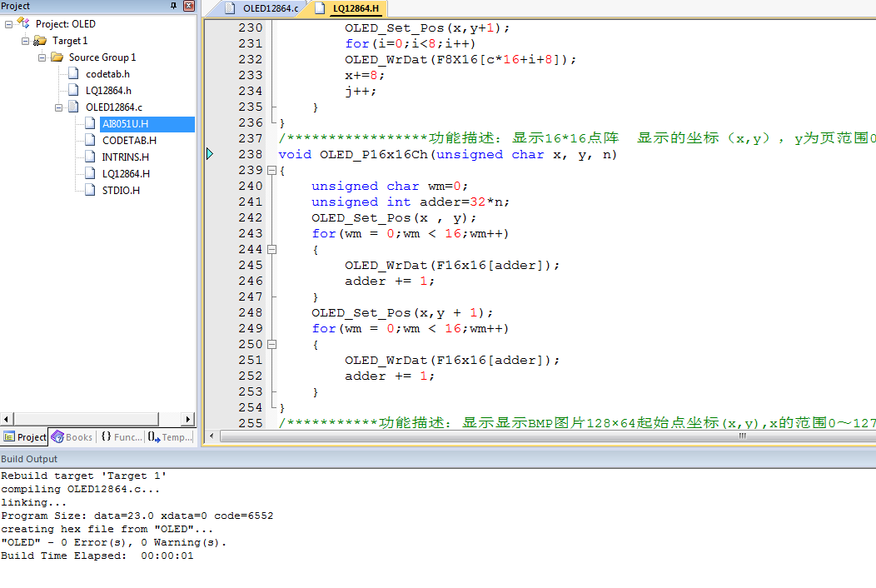The height and width of the screenshot is (588, 876).
Task: Open codetab.h in the project tree
Action: (x=107, y=74)
